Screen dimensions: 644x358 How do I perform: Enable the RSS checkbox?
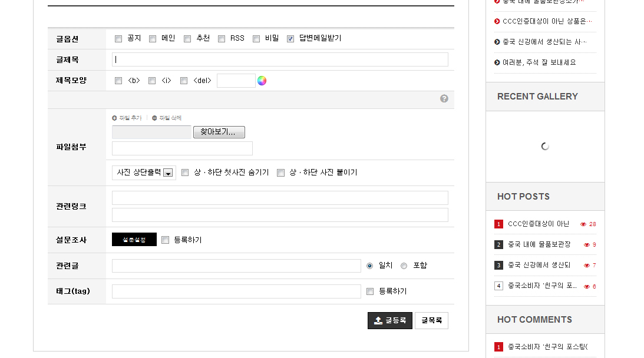(x=222, y=39)
